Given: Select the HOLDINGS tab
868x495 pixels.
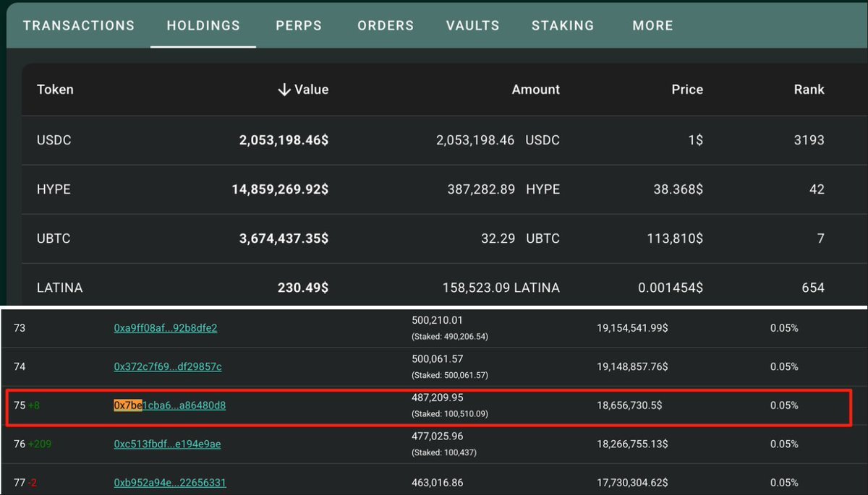Looking at the screenshot, I should [x=203, y=25].
